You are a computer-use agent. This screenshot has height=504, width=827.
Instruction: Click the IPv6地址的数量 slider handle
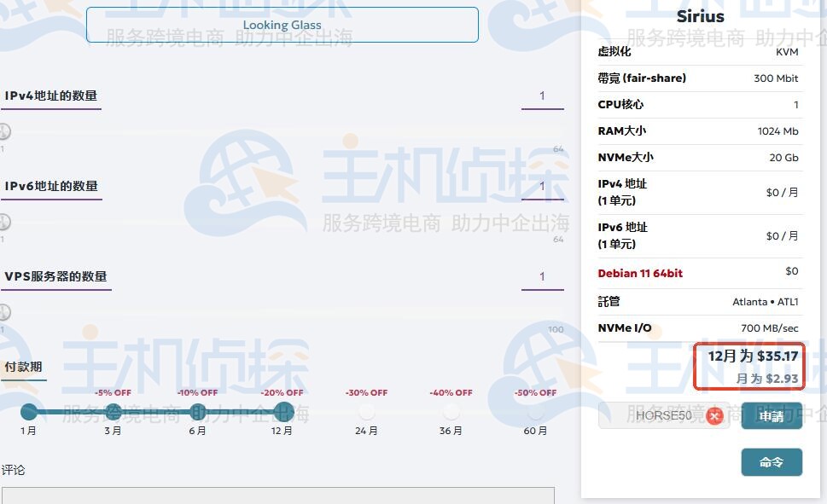(3, 223)
